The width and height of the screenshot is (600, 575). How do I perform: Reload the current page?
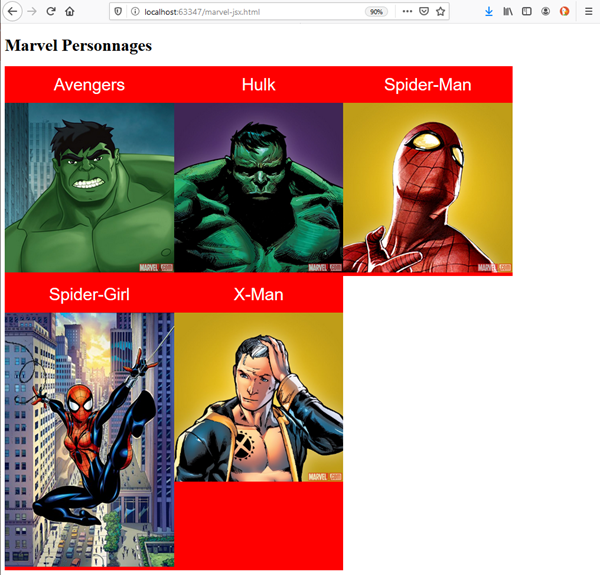(51, 11)
